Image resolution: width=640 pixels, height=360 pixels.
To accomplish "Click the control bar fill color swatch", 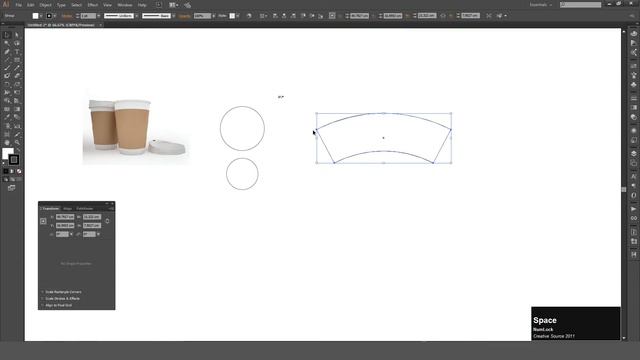I will [36, 16].
